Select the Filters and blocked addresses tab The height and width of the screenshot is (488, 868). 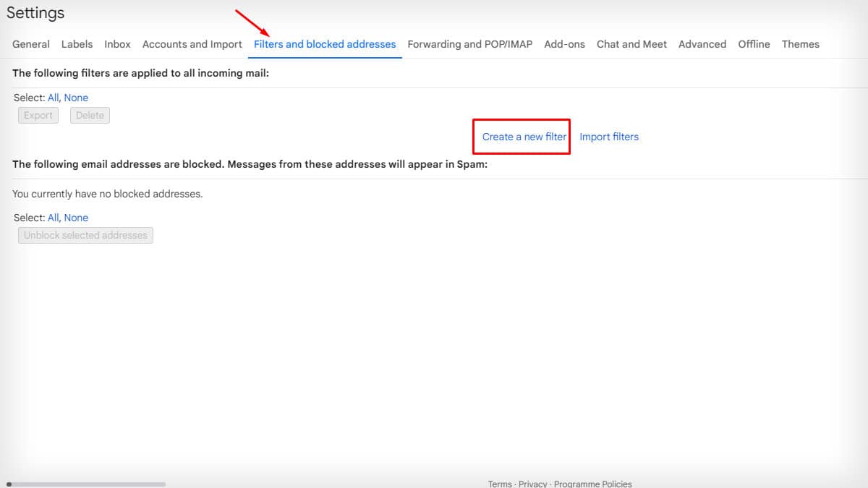click(324, 44)
